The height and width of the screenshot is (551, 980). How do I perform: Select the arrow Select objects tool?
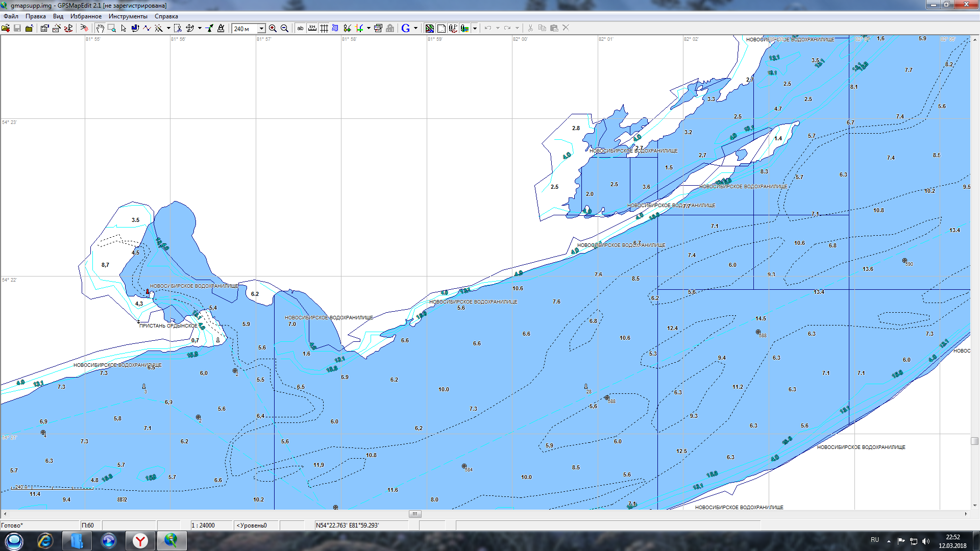(x=124, y=28)
